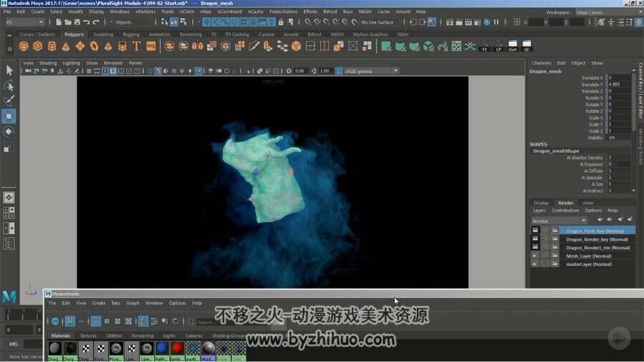The image size is (644, 362).
Task: Click the FT shelf button
Action: (484, 46)
